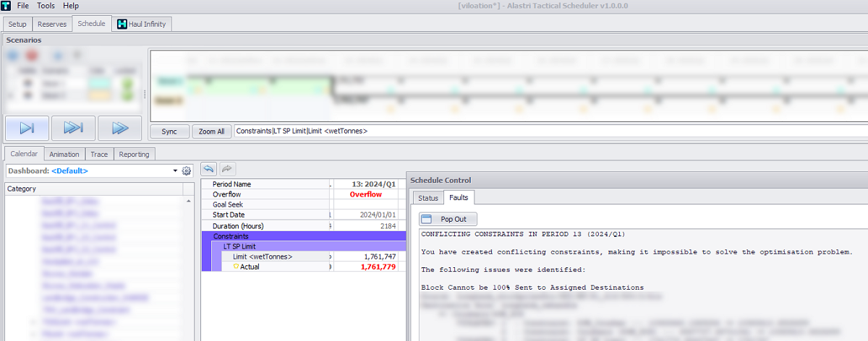This screenshot has width=868, height=341.
Task: Click the application logo icon
Action: (x=6, y=5)
